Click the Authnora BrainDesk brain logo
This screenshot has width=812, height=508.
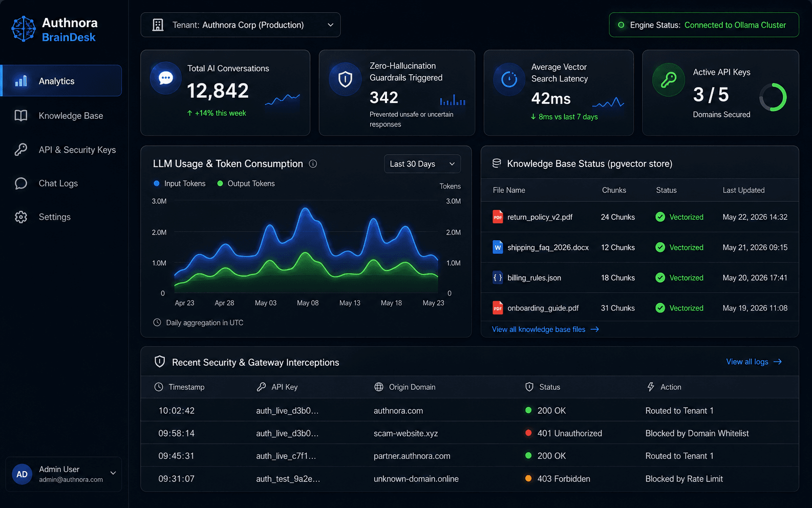(x=24, y=29)
